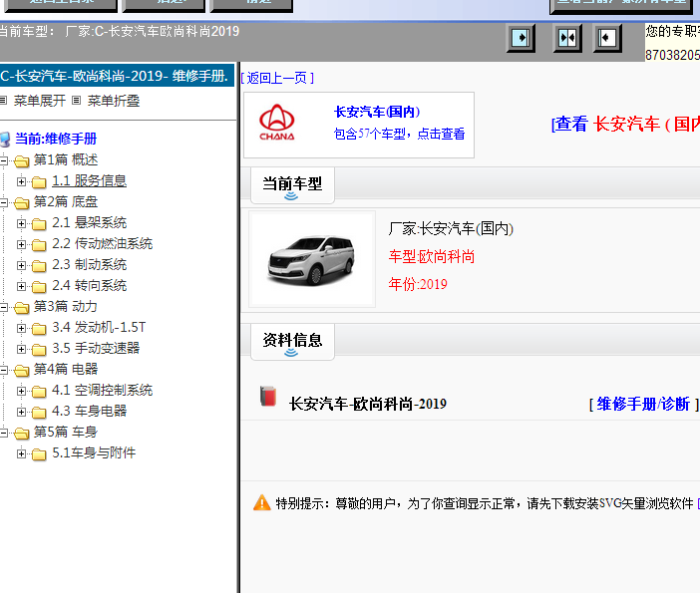Click the orange warning triangle icon
This screenshot has width=700, height=593.
[x=261, y=503]
